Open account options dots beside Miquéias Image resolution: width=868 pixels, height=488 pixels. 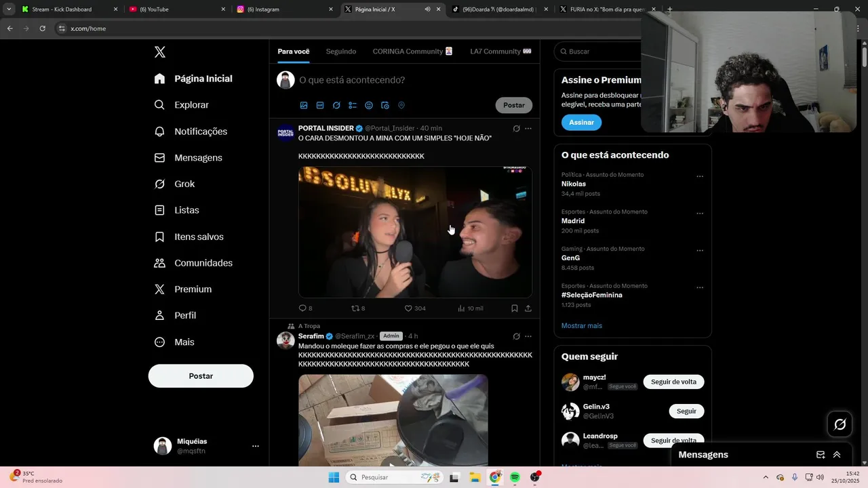click(x=256, y=446)
